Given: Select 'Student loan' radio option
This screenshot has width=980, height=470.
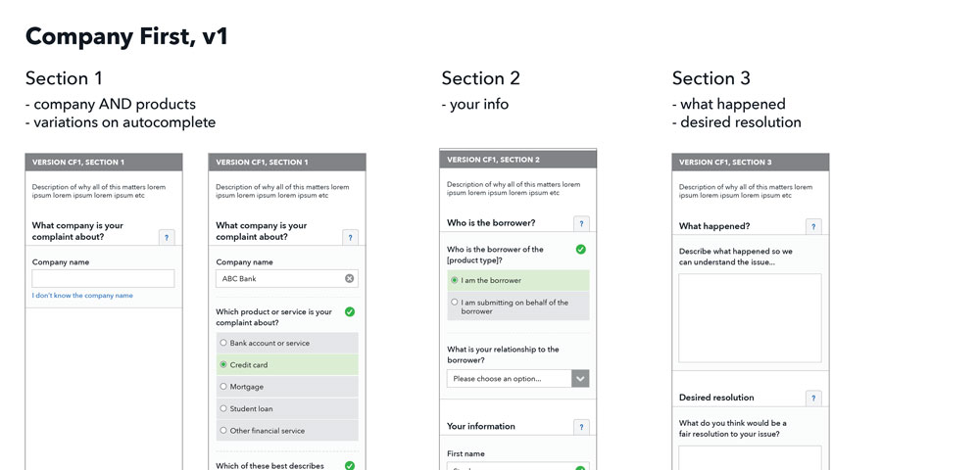Looking at the screenshot, I should tap(223, 408).
